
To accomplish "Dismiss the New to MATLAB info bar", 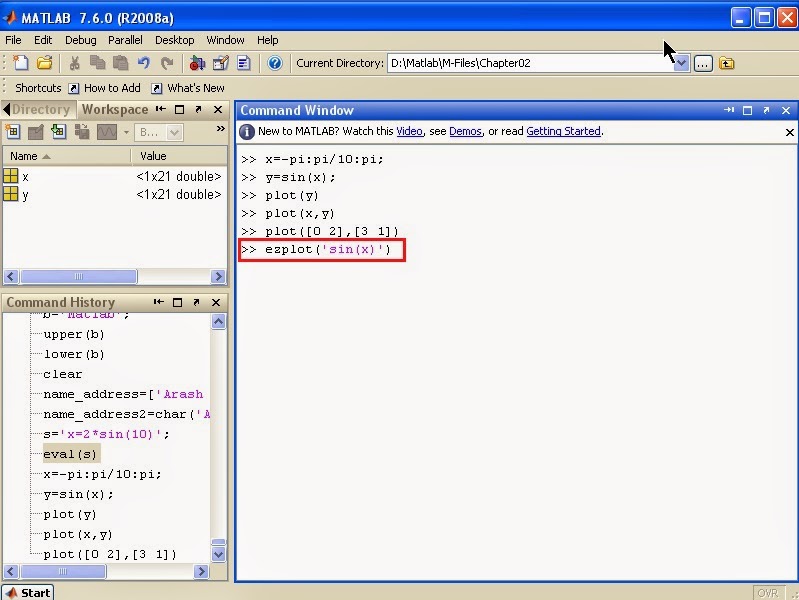I will 790,132.
